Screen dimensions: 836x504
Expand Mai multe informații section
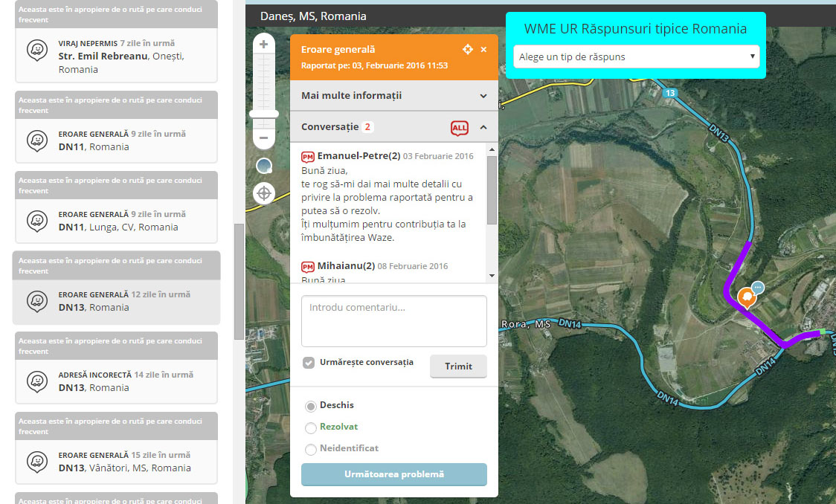pyautogui.click(x=394, y=96)
